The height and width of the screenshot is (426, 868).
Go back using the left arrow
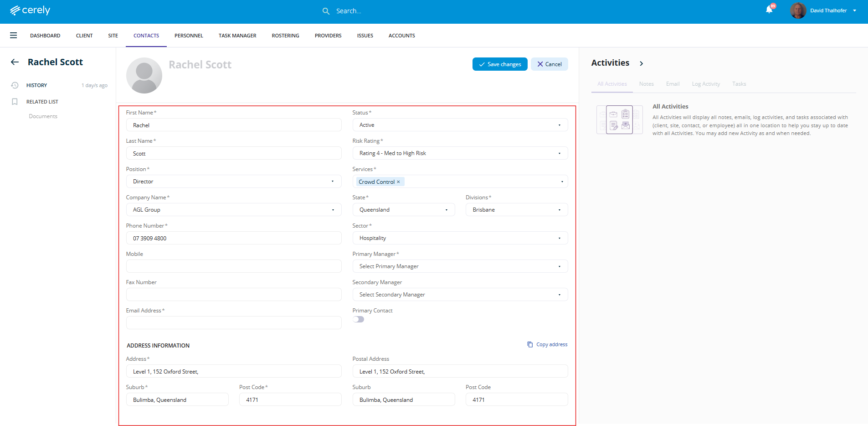tap(15, 62)
